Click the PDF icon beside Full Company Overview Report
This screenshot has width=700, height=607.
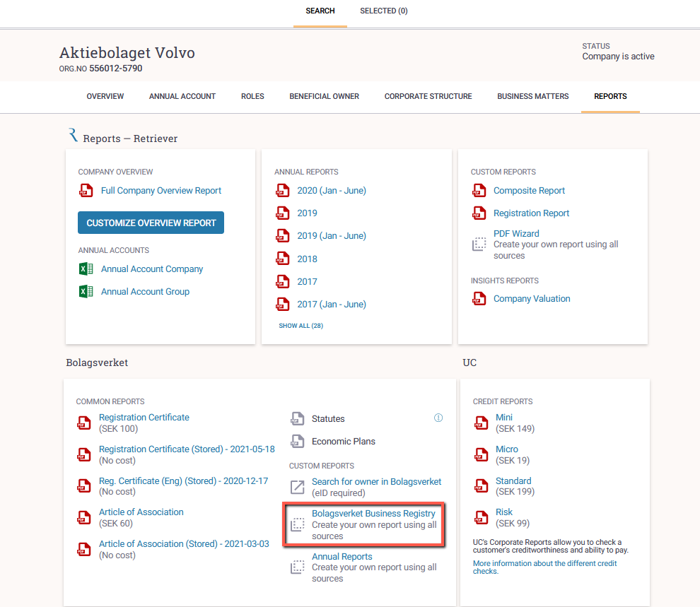tap(86, 191)
